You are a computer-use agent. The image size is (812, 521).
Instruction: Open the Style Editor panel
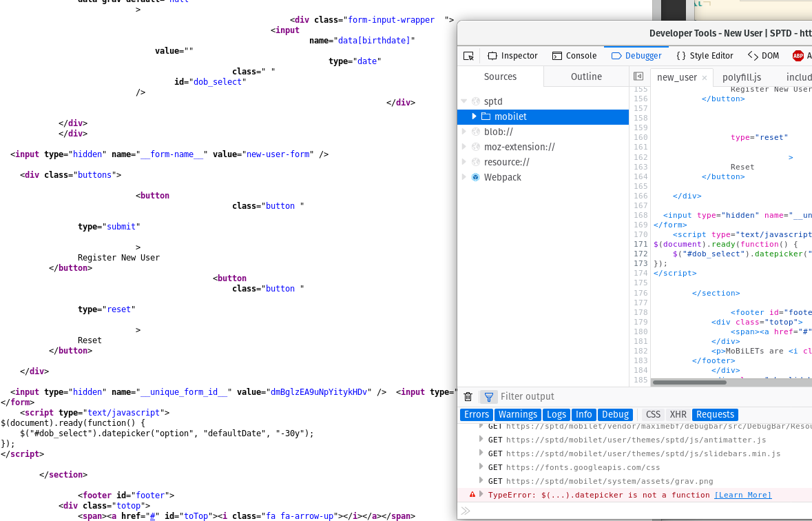click(705, 56)
